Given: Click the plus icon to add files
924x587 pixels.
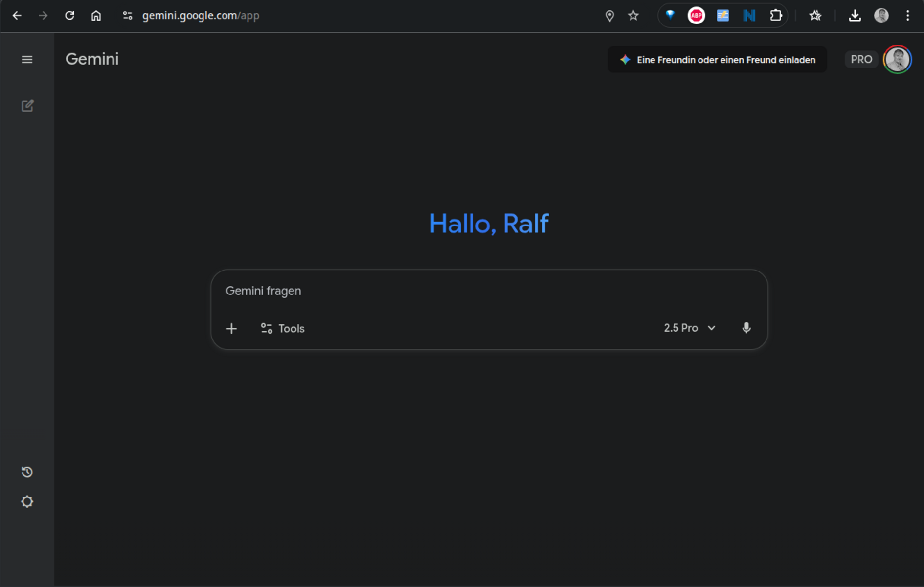Looking at the screenshot, I should (231, 329).
